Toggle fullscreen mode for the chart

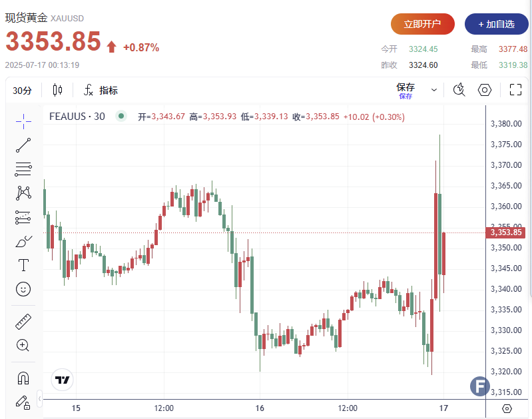pyautogui.click(x=515, y=90)
